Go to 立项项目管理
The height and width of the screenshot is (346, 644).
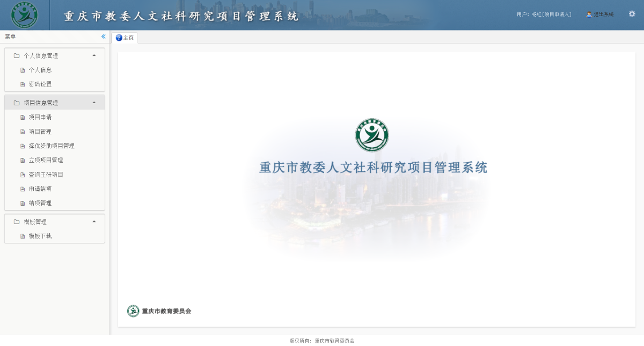click(x=46, y=160)
